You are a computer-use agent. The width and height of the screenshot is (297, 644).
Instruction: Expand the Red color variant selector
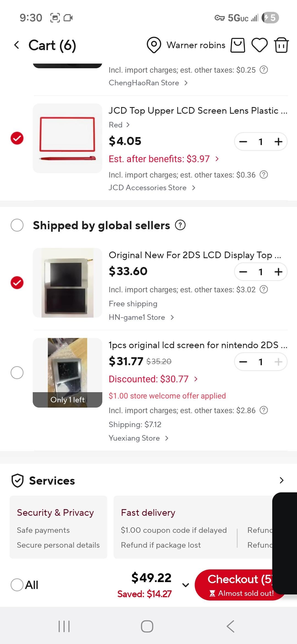tap(119, 125)
